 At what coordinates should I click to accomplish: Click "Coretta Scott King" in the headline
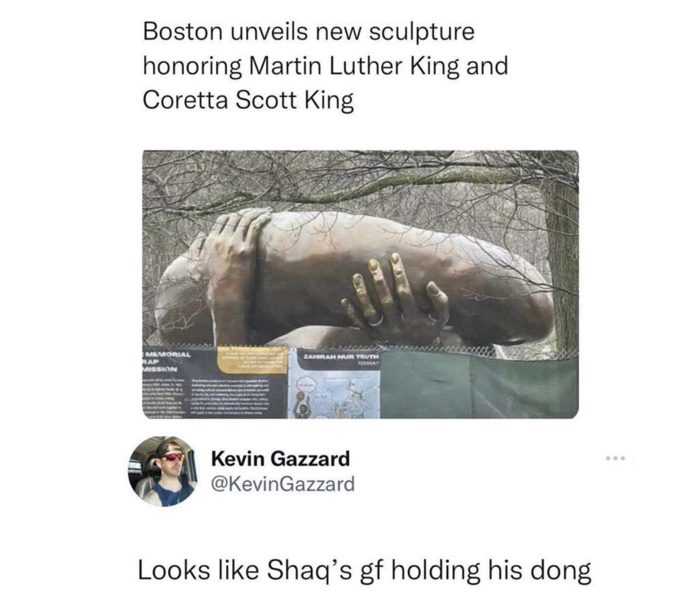(248, 100)
